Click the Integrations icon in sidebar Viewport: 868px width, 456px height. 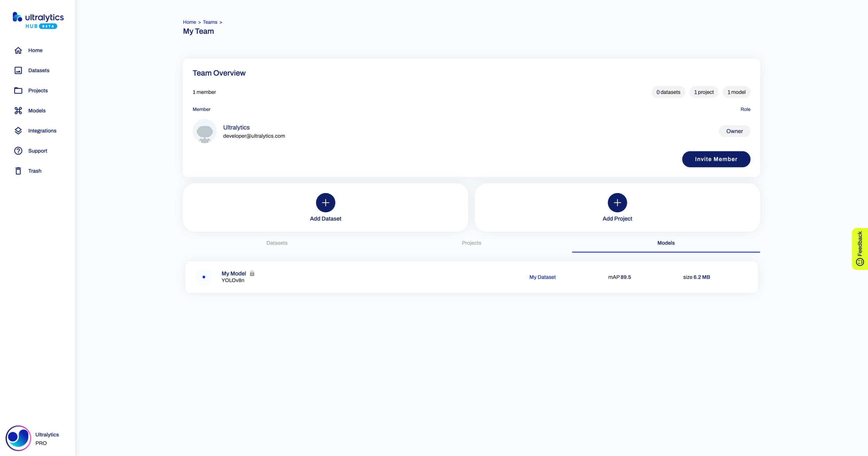[x=18, y=130]
